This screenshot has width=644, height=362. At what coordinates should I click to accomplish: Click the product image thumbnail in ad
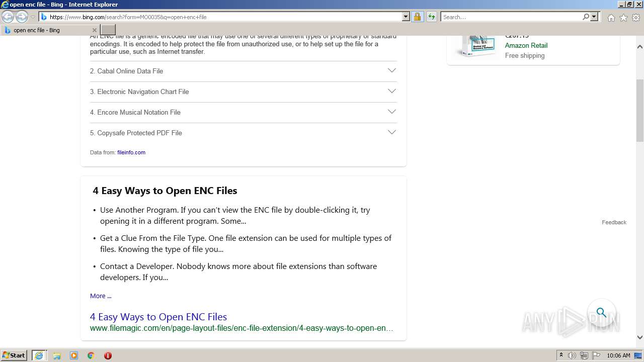coord(475,45)
